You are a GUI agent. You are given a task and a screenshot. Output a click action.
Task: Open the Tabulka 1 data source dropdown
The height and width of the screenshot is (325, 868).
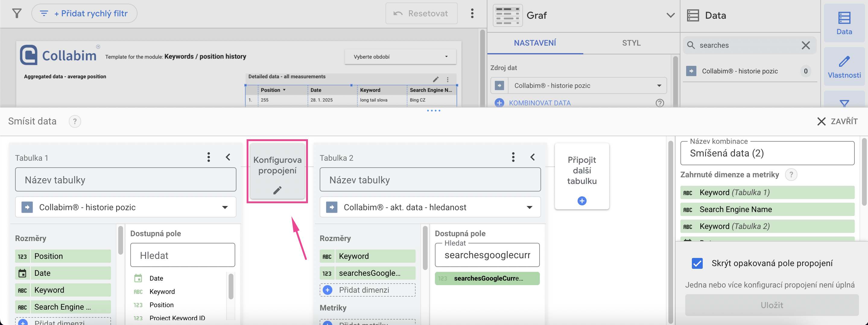125,207
